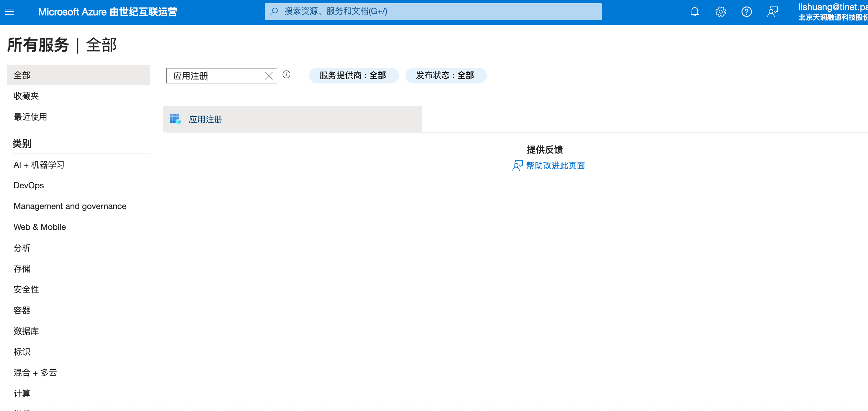Click the 帮助改进此页面 link

click(x=555, y=166)
